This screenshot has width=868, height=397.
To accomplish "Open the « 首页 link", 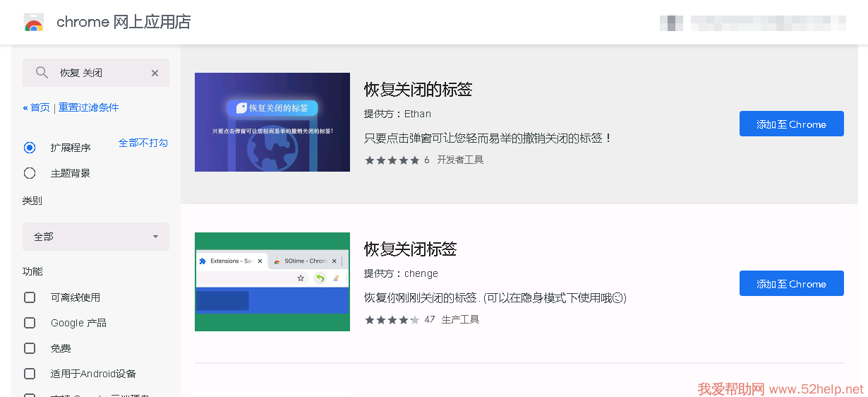I will 36,107.
